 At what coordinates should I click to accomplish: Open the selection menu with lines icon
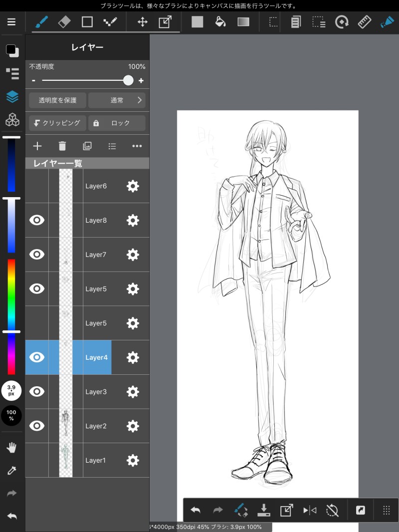[319, 22]
